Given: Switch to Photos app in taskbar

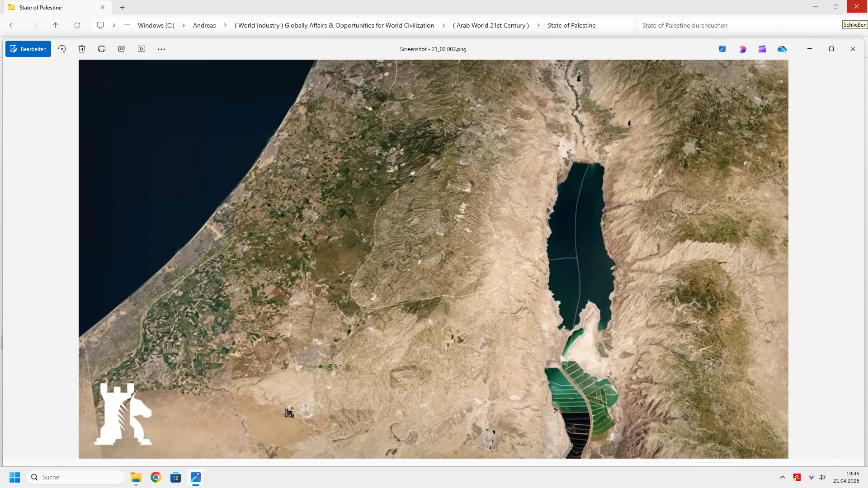Looking at the screenshot, I should [196, 477].
